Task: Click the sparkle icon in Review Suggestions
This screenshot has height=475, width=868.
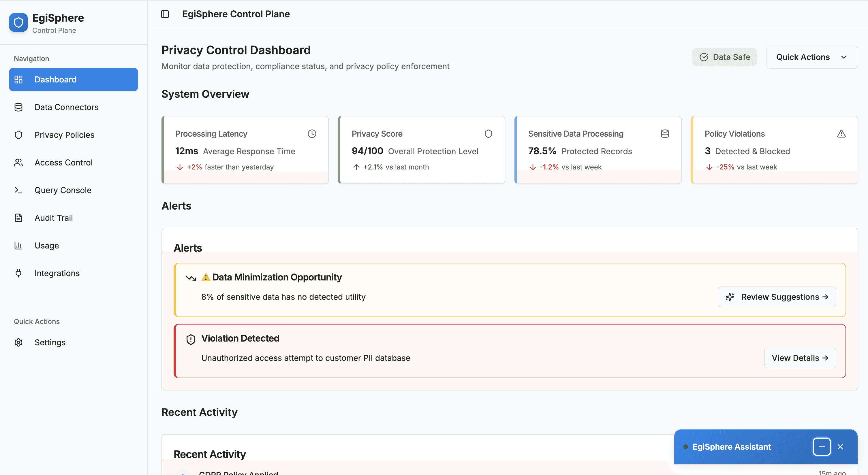Action: [730, 297]
